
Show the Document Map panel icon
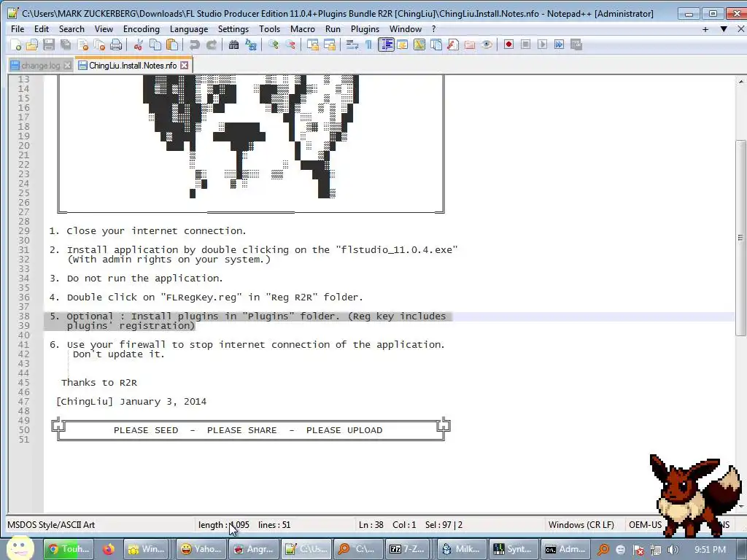click(x=419, y=44)
